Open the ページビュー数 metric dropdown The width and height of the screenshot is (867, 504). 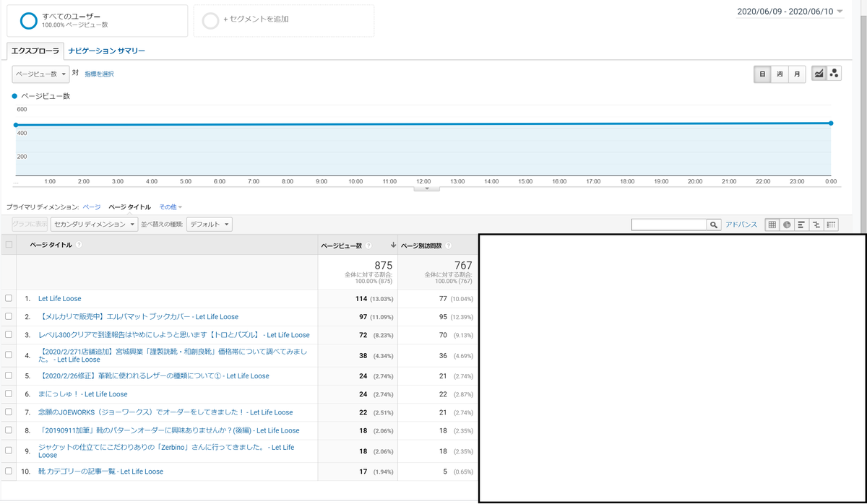click(x=40, y=74)
